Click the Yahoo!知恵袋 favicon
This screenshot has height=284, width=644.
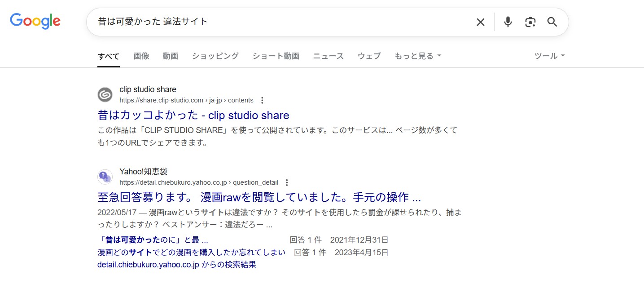[x=105, y=177]
